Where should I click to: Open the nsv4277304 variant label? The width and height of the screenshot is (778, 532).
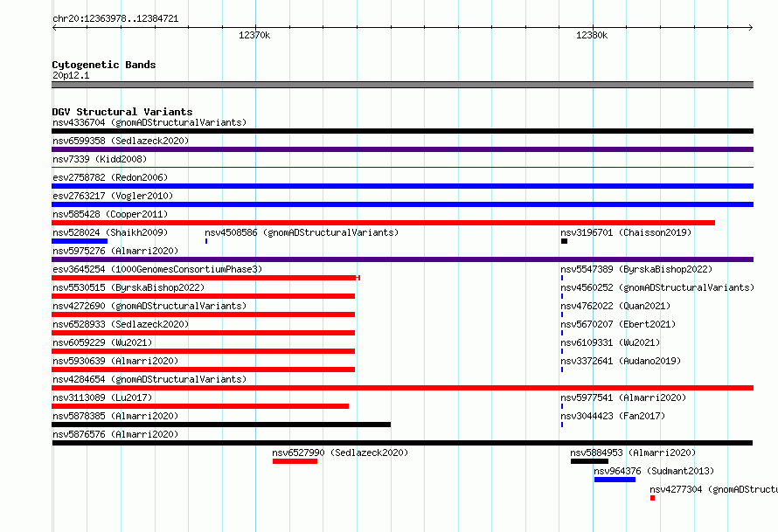713,489
